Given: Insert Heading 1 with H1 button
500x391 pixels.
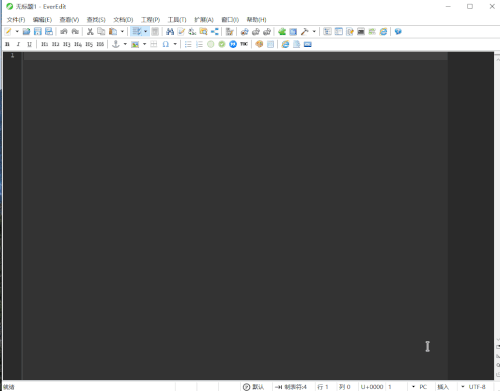Looking at the screenshot, I should (x=44, y=44).
